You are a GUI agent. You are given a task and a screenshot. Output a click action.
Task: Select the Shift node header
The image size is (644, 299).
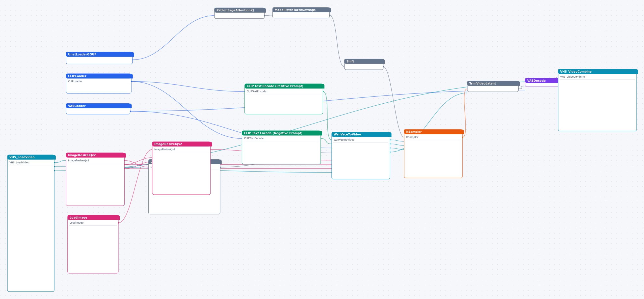(364, 61)
